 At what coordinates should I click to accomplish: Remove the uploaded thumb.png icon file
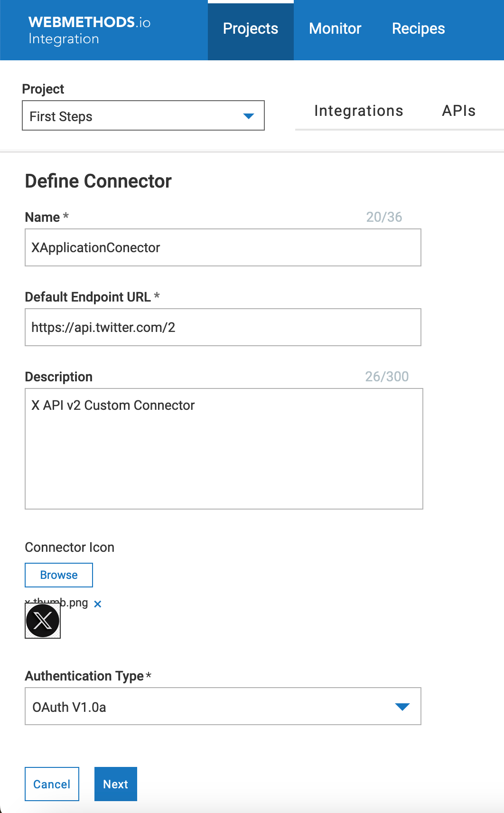98,604
